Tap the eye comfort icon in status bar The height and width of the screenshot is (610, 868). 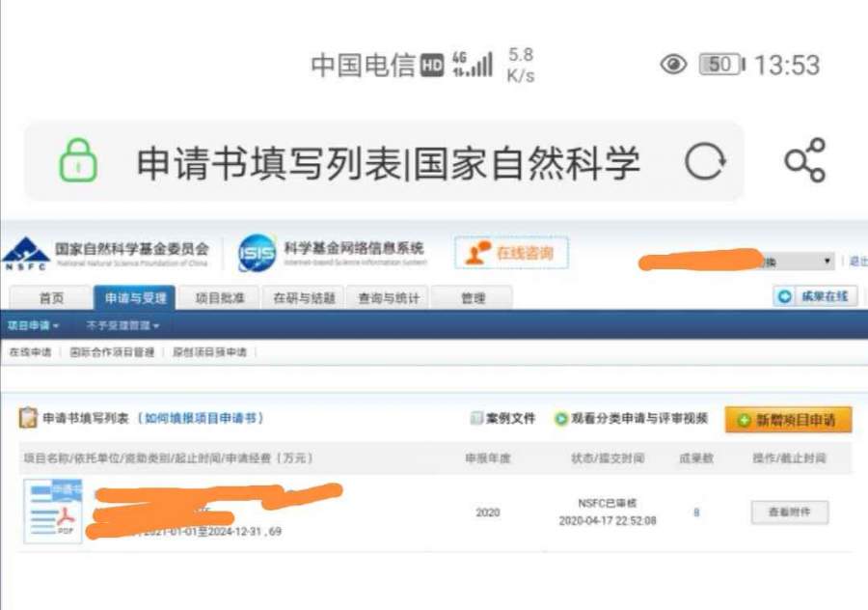pyautogui.click(x=674, y=65)
